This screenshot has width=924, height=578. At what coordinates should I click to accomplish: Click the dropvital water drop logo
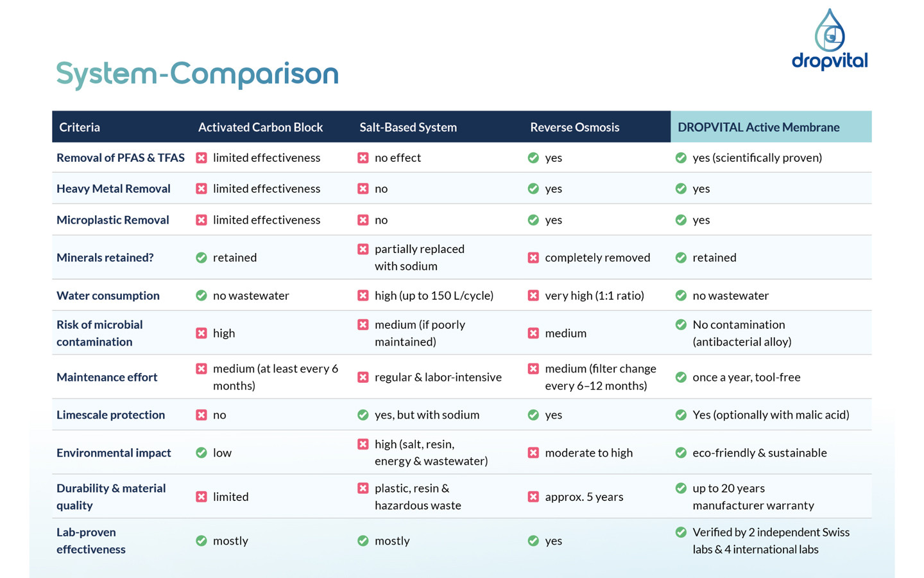pos(830,39)
